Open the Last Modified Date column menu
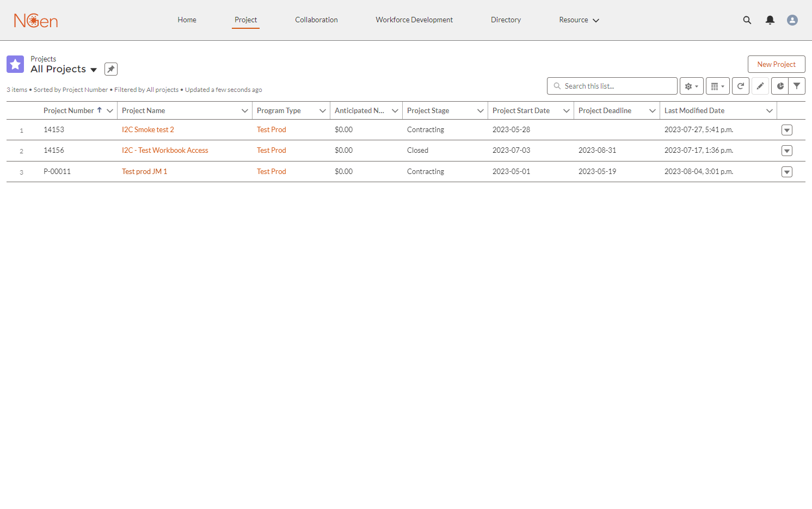This screenshot has height=509, width=812. tap(770, 110)
